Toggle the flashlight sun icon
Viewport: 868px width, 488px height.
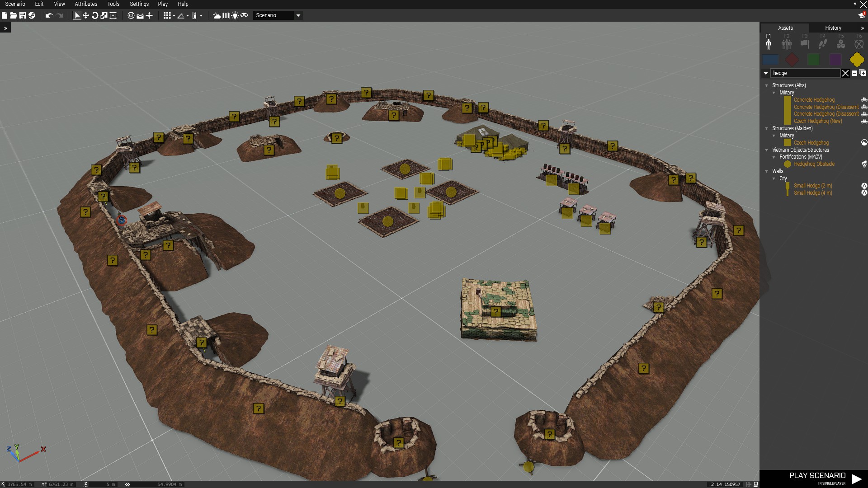pyautogui.click(x=235, y=15)
